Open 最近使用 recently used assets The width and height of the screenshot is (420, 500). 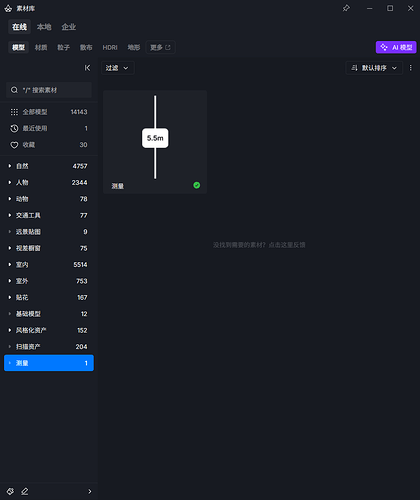point(49,128)
